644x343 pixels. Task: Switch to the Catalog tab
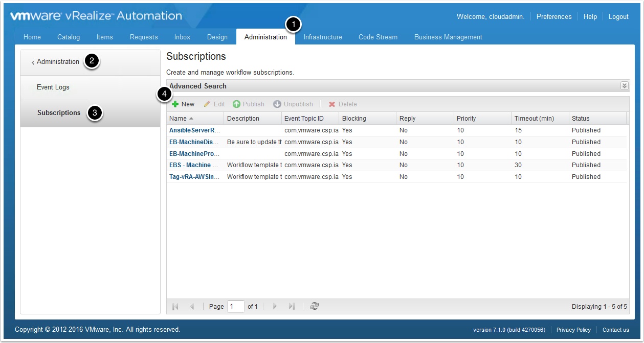pos(69,37)
